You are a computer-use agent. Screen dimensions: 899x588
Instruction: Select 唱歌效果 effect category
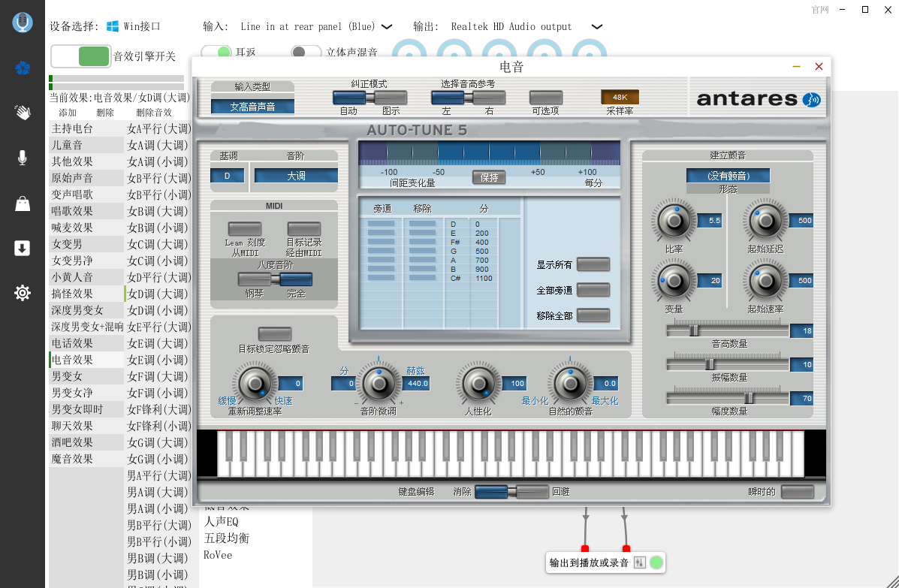click(86, 211)
